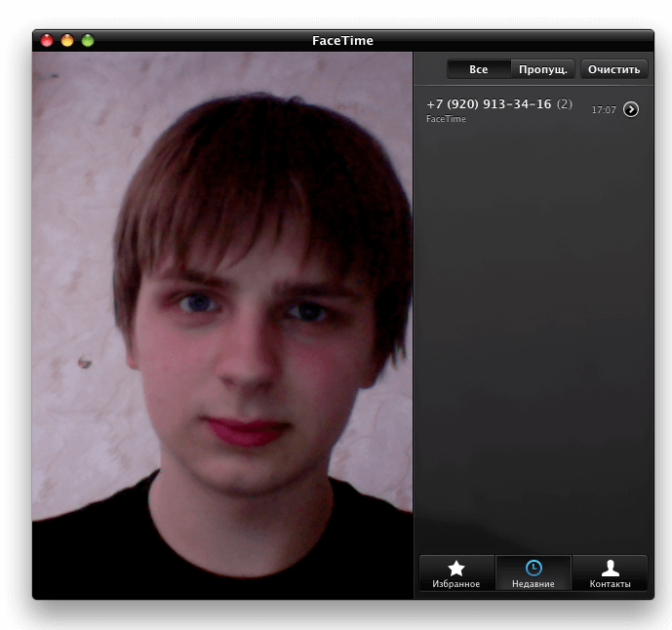Go to the Контакты contacts tab
672x630 pixels.
pos(610,573)
